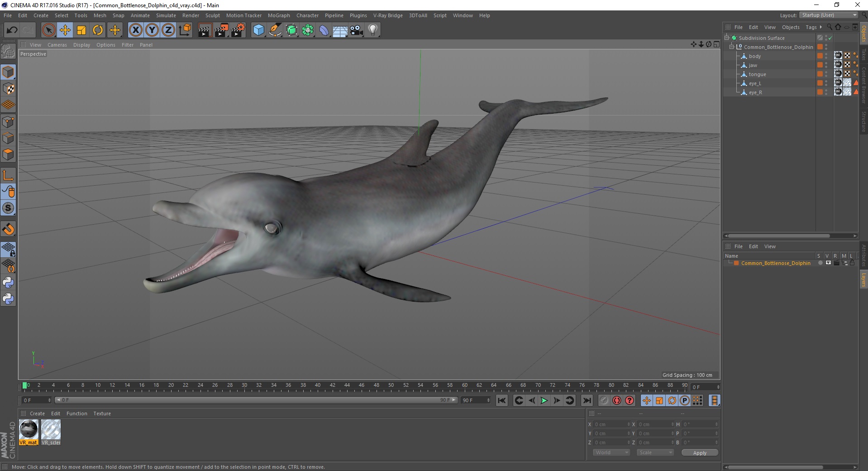Click the X position input field
The width and height of the screenshot is (868, 471).
pos(611,424)
